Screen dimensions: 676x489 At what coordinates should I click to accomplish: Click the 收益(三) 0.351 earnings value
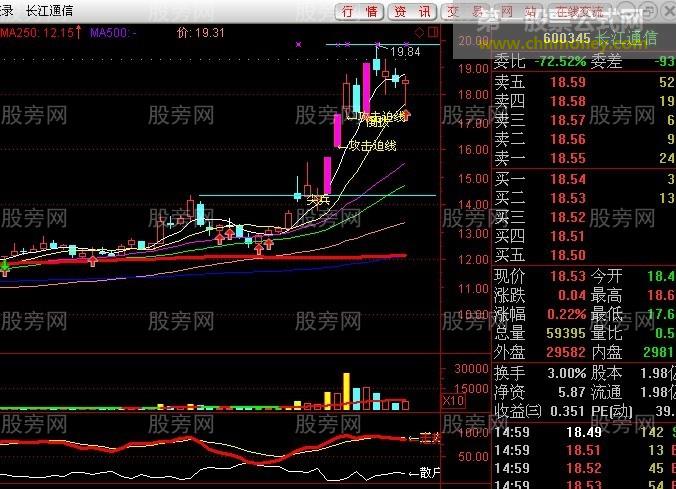click(568, 411)
